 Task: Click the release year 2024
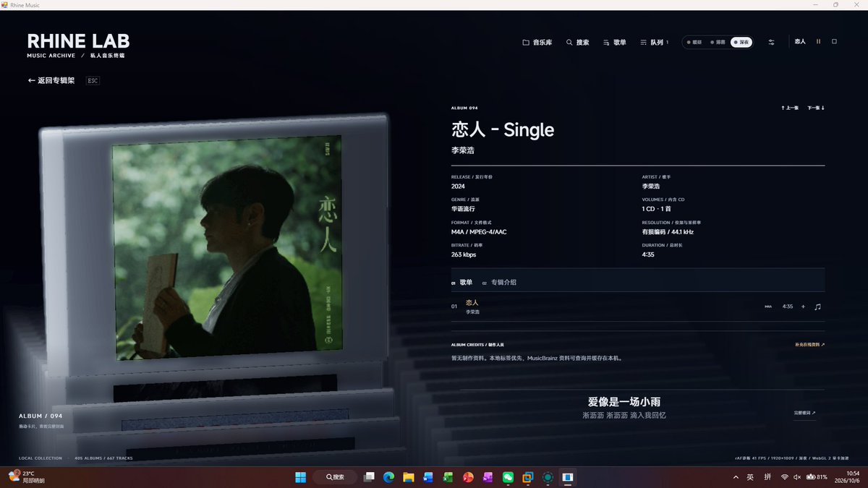(x=458, y=186)
